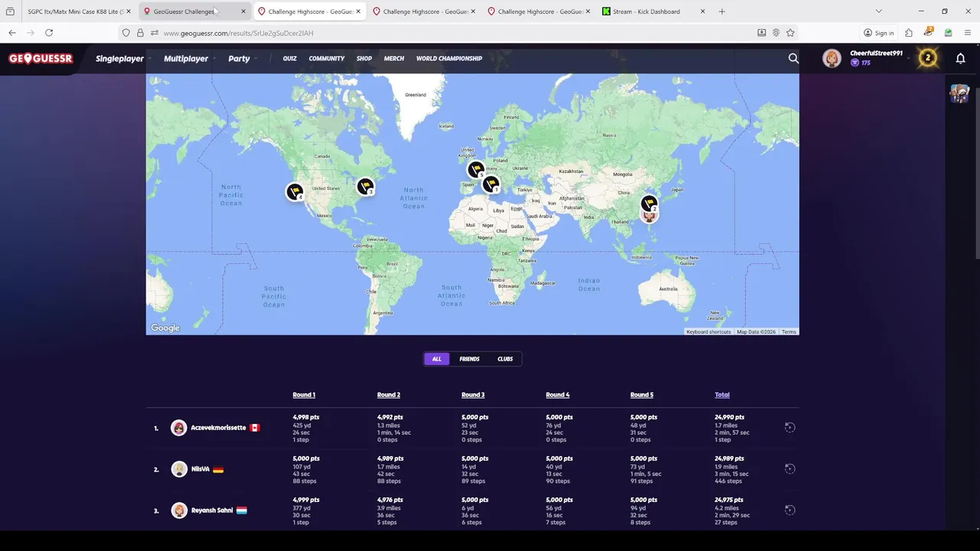The image size is (980, 551).
Task: Open the map Keyboard shortcuts link
Action: 708,332
